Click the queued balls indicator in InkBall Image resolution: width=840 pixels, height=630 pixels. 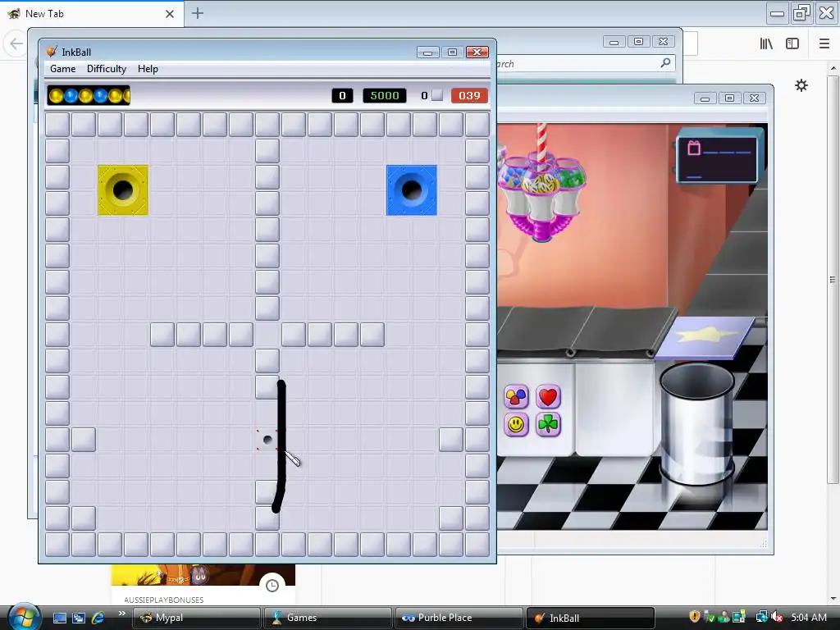point(89,95)
